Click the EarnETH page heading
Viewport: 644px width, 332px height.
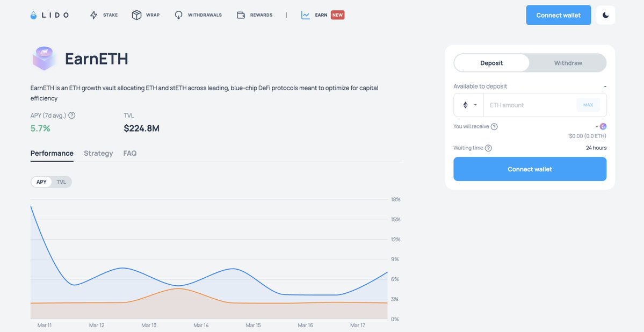point(97,59)
